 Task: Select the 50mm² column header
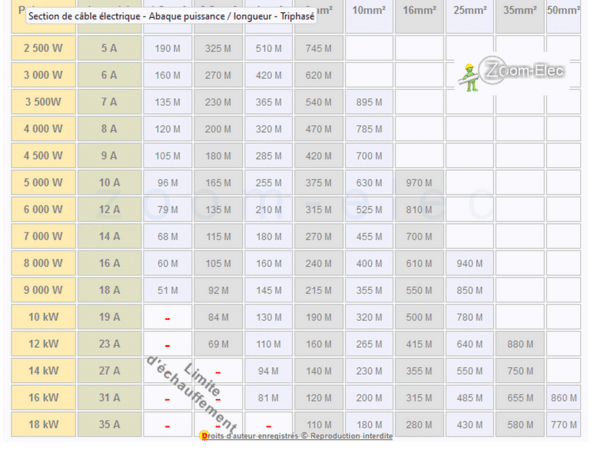[564, 10]
